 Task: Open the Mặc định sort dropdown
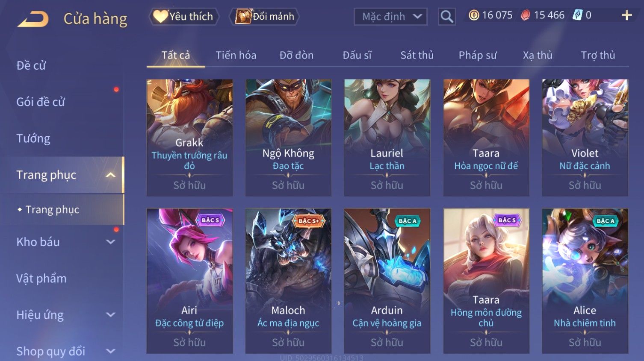(x=390, y=17)
